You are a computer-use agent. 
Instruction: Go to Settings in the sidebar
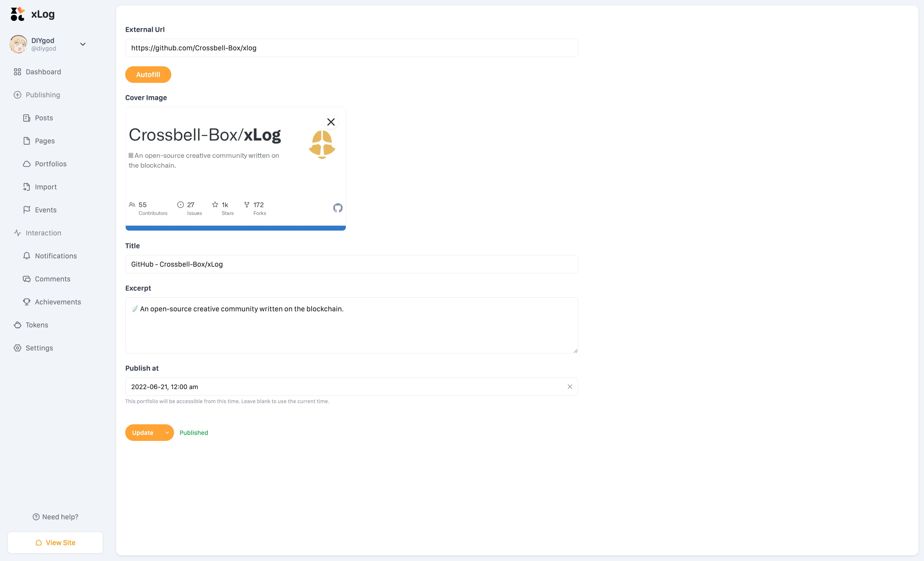[x=39, y=348]
